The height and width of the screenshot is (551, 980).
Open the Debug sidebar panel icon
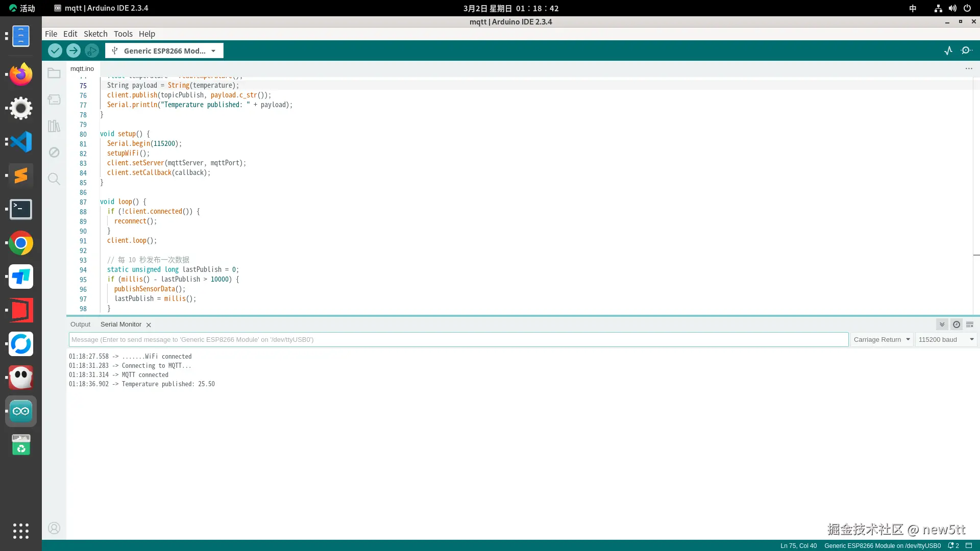click(x=54, y=153)
